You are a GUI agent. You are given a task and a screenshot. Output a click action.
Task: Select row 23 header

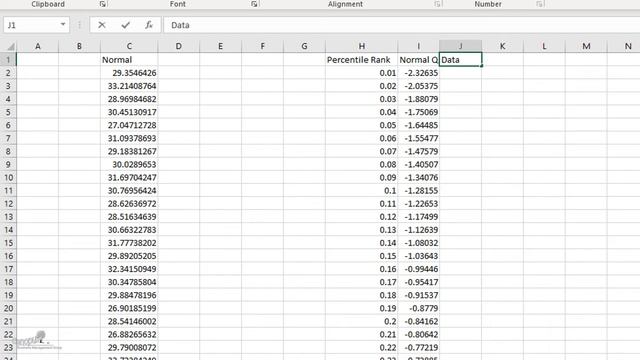pyautogui.click(x=8, y=347)
